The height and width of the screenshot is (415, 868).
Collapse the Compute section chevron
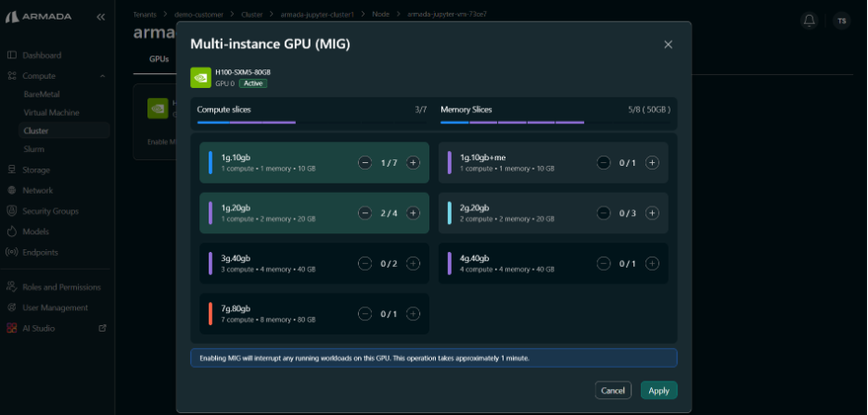tap(102, 76)
